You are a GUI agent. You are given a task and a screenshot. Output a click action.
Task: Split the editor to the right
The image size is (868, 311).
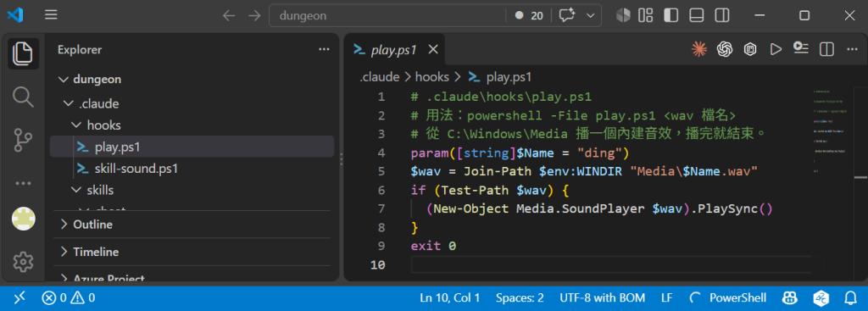826,49
